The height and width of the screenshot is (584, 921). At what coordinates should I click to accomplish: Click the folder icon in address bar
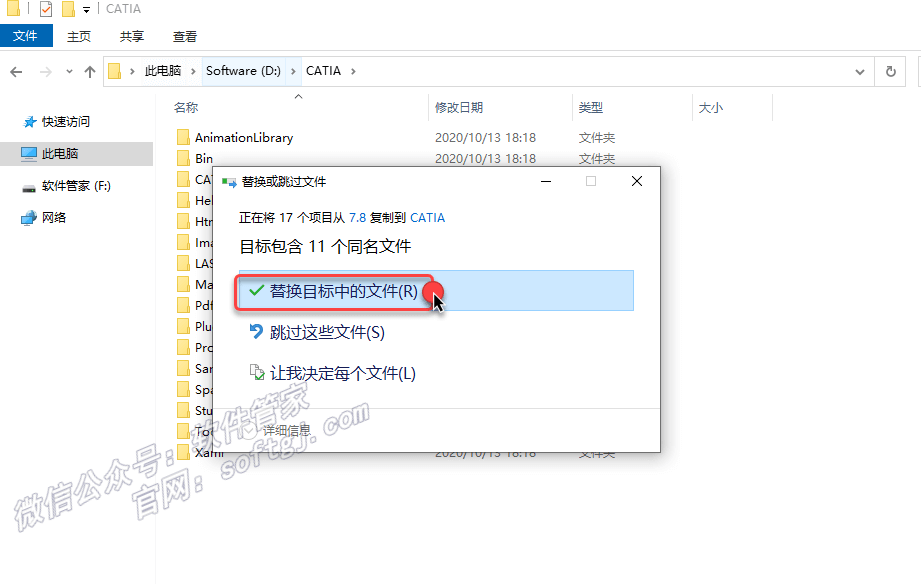pyautogui.click(x=115, y=71)
